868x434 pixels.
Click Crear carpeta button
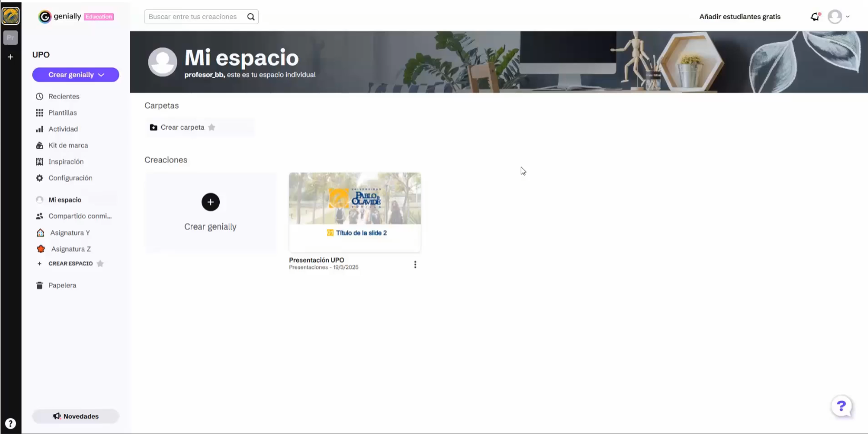click(182, 128)
